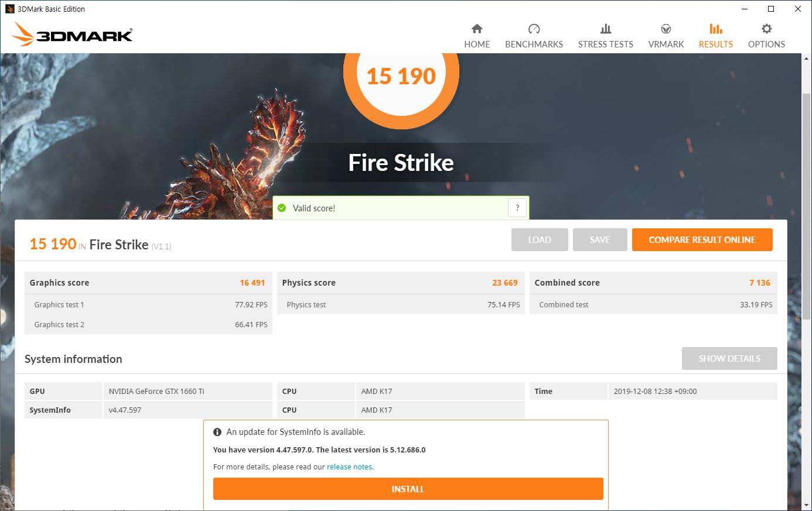Viewport: 812px width, 511px height.
Task: Click the Graphics score value 16 491
Action: (x=253, y=283)
